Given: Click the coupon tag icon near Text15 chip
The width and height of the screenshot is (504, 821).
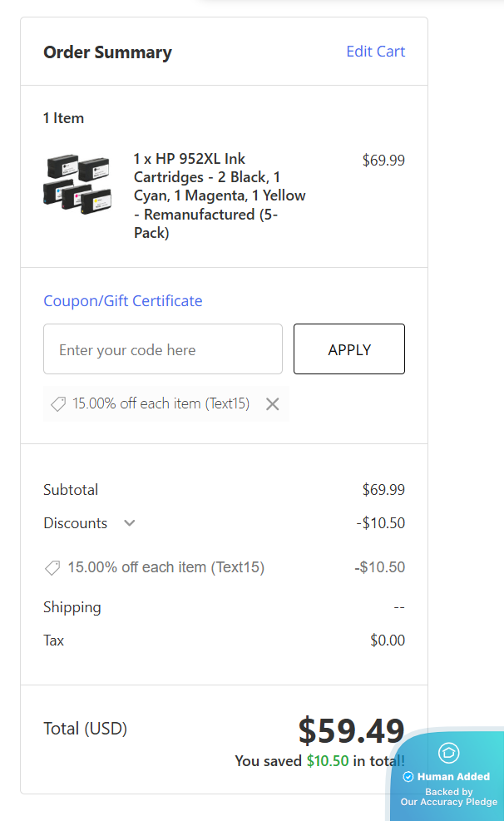Looking at the screenshot, I should click(58, 404).
